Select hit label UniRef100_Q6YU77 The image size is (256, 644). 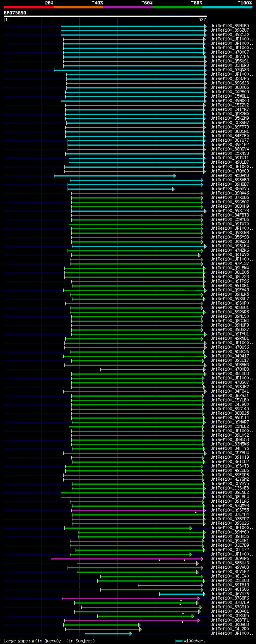230,140
